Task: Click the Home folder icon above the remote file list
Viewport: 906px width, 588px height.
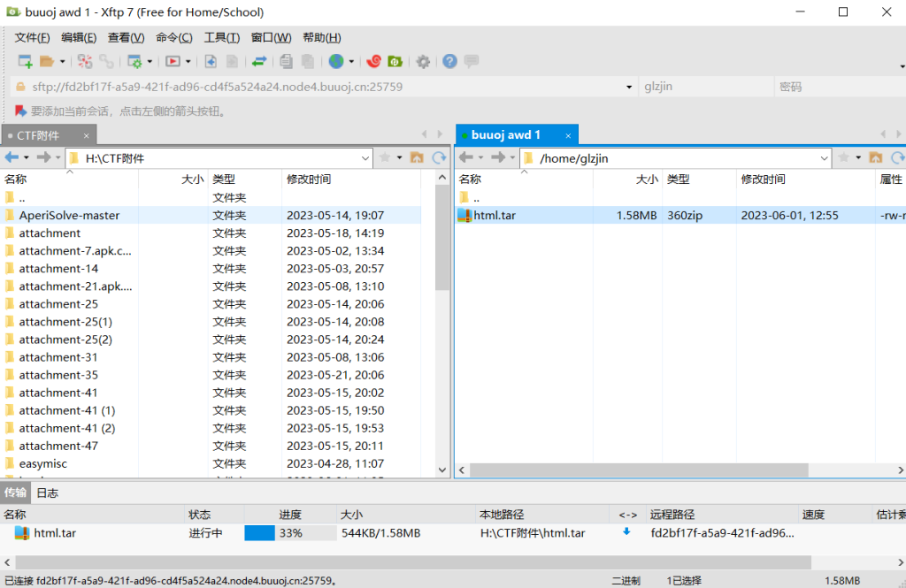Action: [x=875, y=157]
